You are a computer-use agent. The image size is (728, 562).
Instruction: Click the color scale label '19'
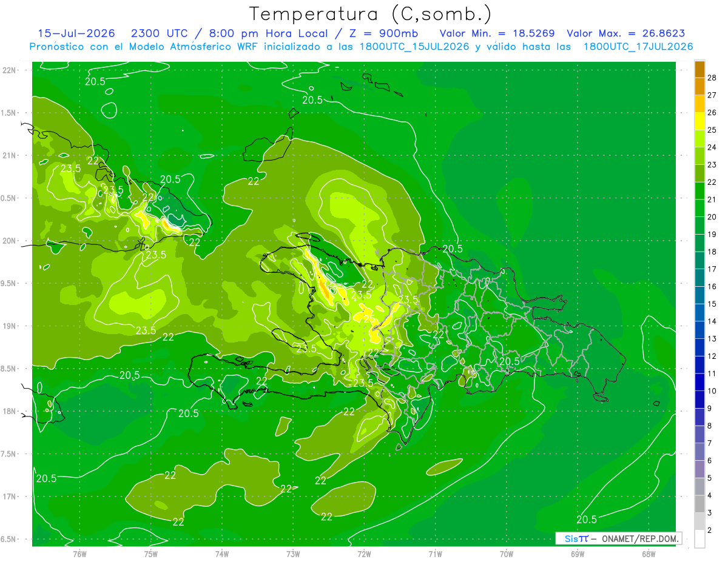coord(712,234)
